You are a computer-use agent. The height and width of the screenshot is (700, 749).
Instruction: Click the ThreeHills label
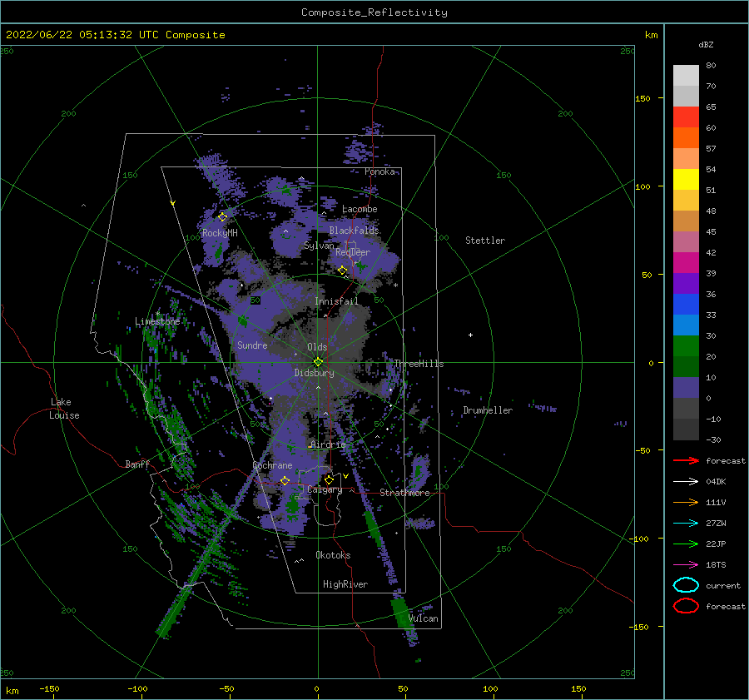point(419,364)
